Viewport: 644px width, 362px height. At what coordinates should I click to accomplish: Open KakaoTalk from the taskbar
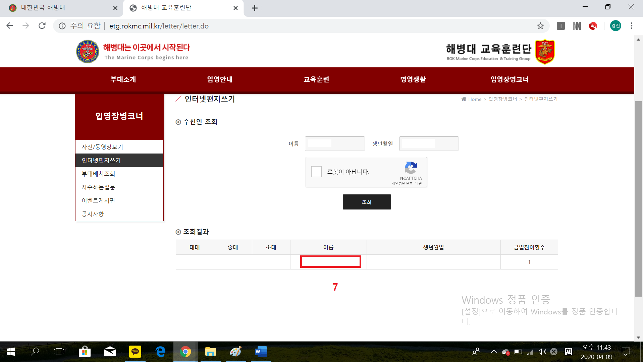tap(135, 352)
